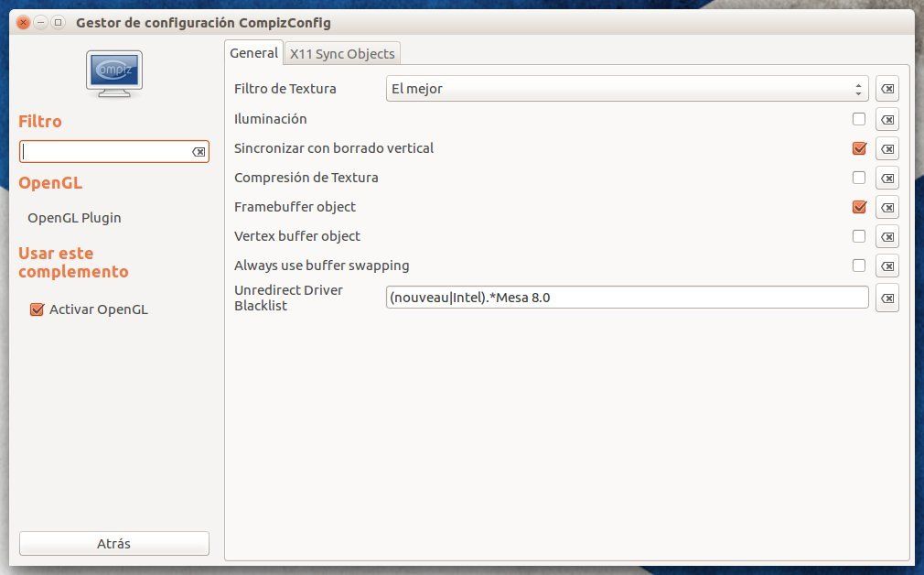Open the Filtro de Textura dropdown
Screen dimensions: 924x575
coord(627,89)
